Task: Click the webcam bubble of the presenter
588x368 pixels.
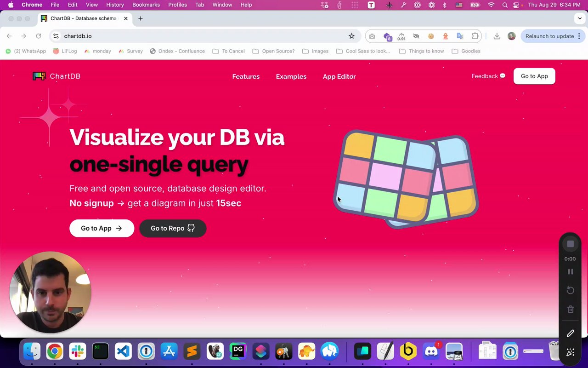Action: click(x=50, y=292)
